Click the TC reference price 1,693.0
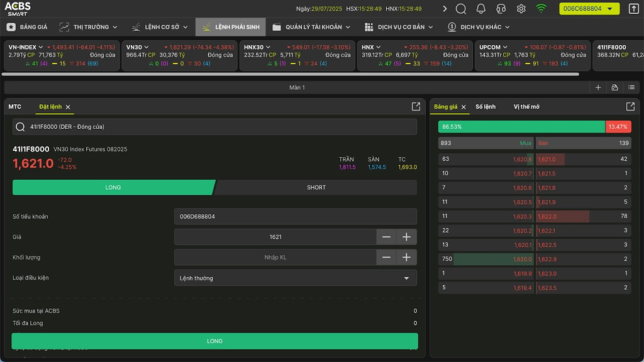This screenshot has width=644, height=362. click(408, 167)
